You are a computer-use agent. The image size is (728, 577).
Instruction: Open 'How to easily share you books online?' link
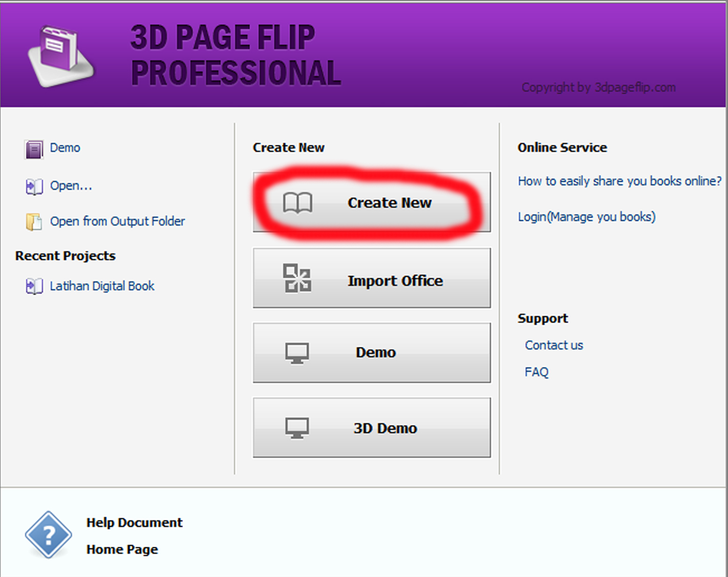619,181
